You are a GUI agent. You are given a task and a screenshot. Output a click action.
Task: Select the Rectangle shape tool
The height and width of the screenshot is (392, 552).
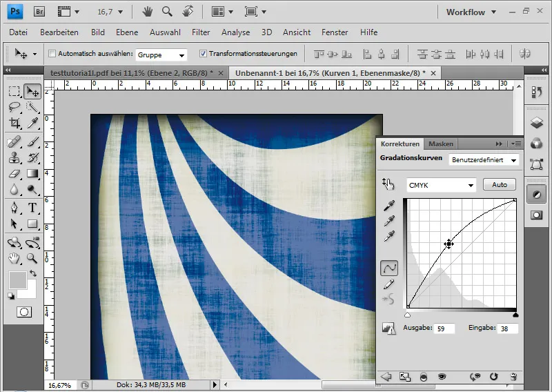(x=32, y=224)
